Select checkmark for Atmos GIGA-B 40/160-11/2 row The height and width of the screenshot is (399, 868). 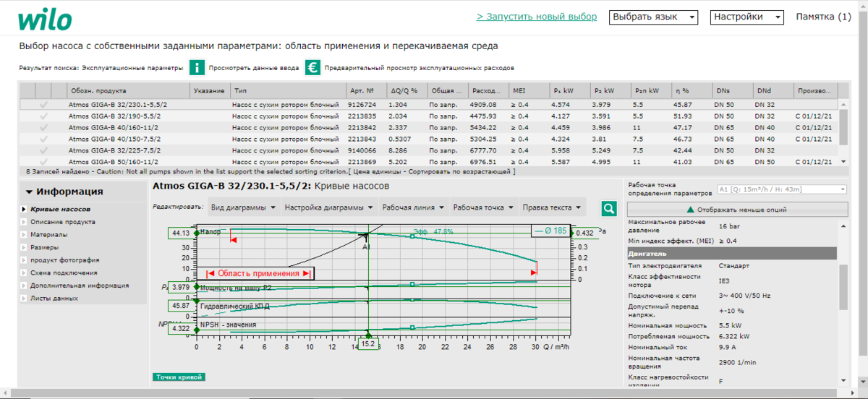(44, 127)
